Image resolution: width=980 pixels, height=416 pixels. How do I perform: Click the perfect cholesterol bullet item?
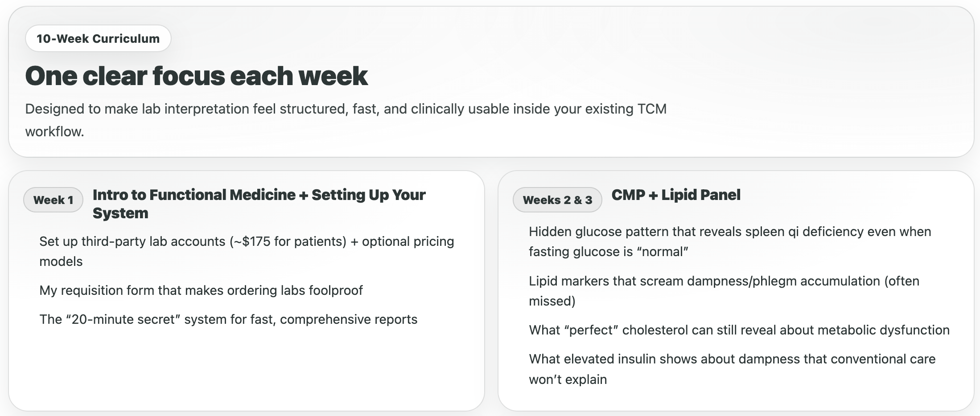click(x=739, y=330)
